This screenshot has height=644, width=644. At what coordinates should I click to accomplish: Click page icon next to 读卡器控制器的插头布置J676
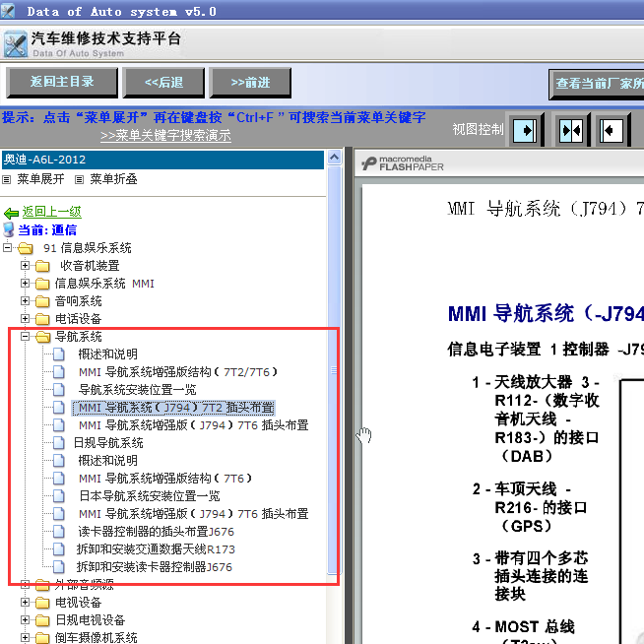click(59, 531)
